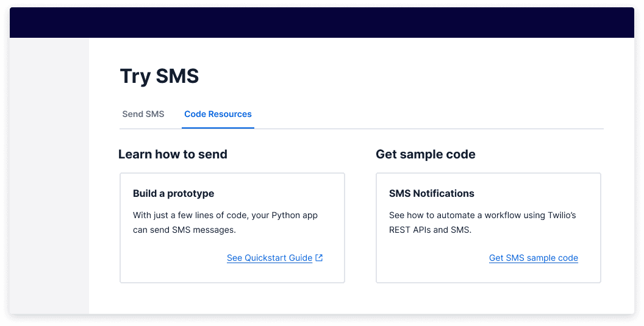Switch to the Send SMS tab
Image resolution: width=644 pixels, height=326 pixels.
(x=143, y=114)
